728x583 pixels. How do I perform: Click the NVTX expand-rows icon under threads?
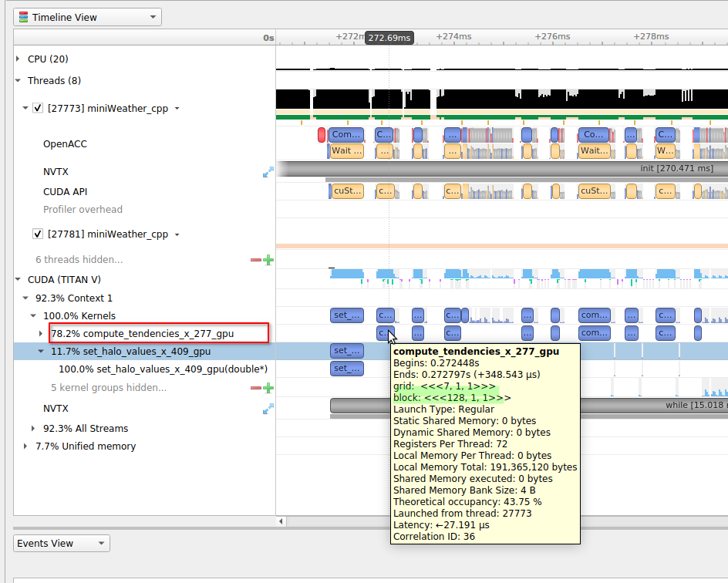coord(268,172)
